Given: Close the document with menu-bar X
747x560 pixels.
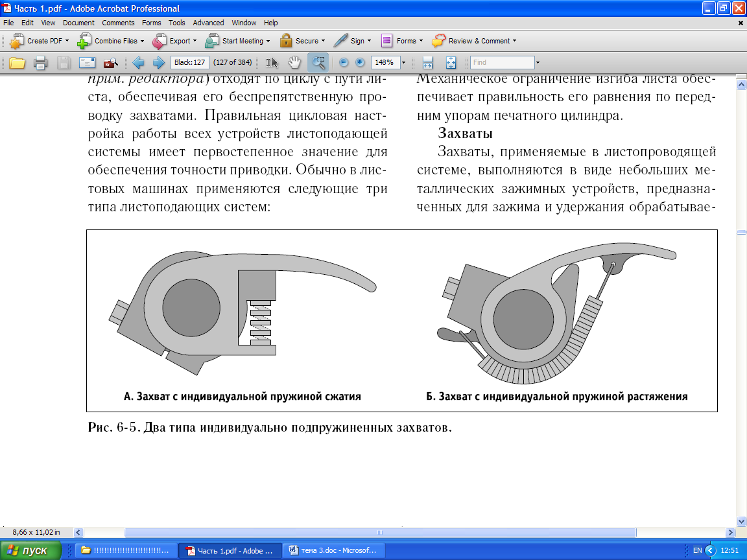Looking at the screenshot, I should [741, 23].
